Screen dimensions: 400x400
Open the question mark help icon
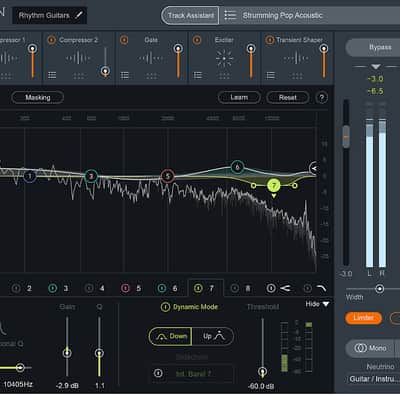click(322, 98)
